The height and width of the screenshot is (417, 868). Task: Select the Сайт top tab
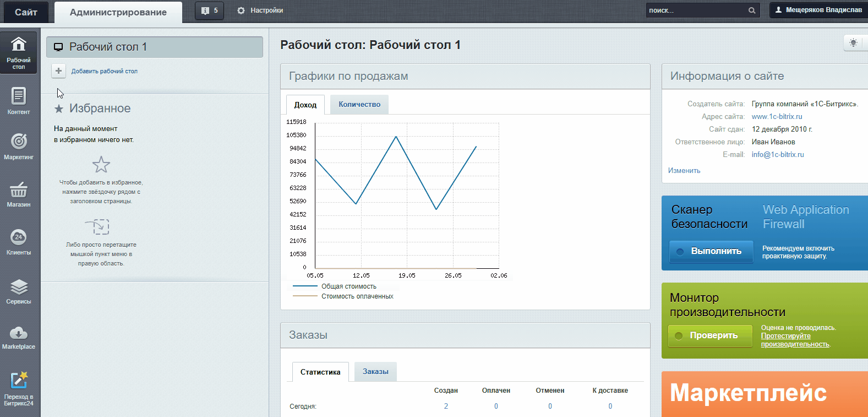click(25, 12)
